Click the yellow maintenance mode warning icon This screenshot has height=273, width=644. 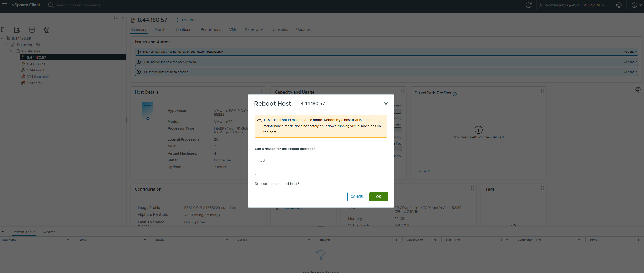click(x=259, y=120)
